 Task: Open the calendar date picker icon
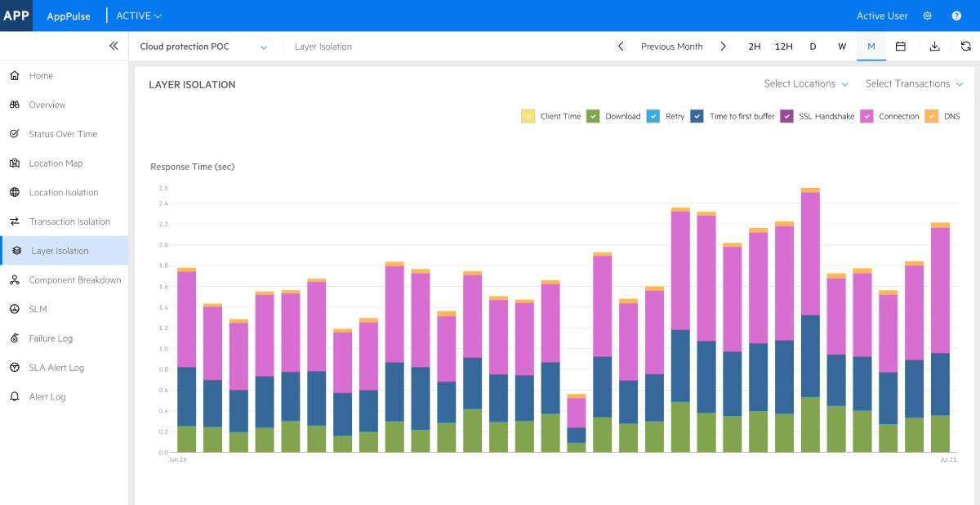pos(900,47)
